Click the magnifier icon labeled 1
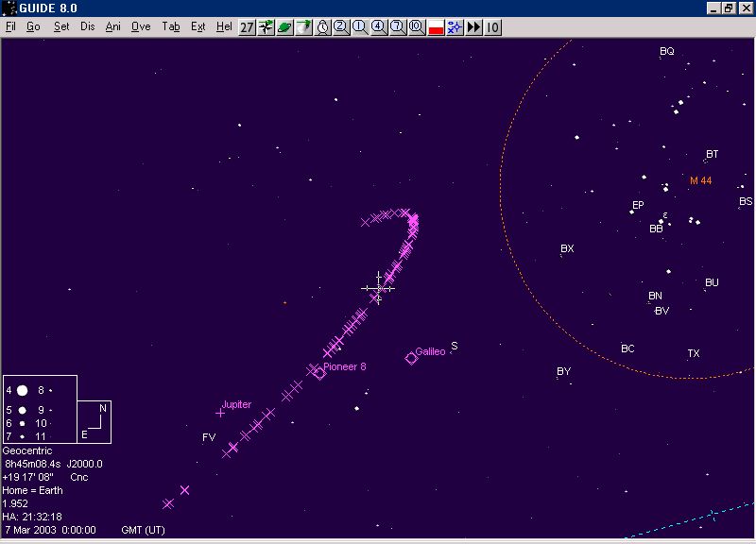This screenshot has width=756, height=544. click(x=360, y=27)
